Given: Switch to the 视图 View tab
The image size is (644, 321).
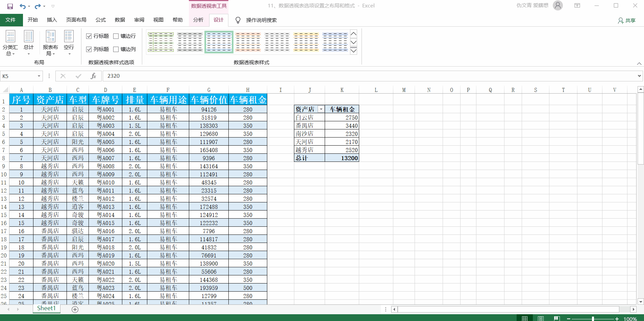Looking at the screenshot, I should [158, 20].
